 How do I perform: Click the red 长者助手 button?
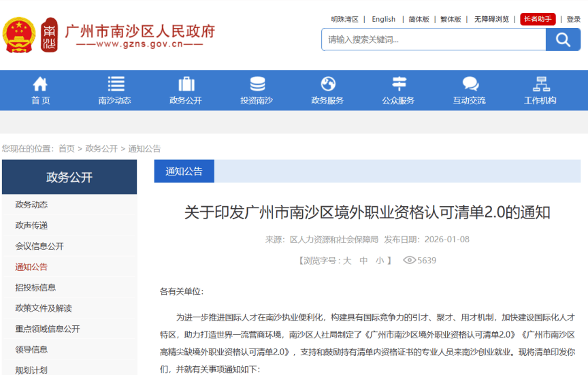click(x=538, y=19)
